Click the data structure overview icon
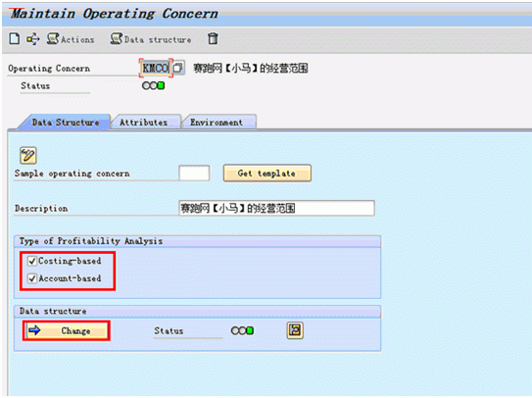 pyautogui.click(x=295, y=330)
